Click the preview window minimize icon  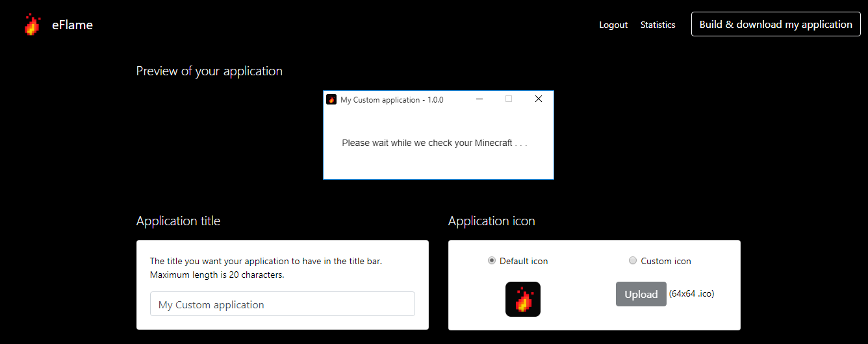479,99
